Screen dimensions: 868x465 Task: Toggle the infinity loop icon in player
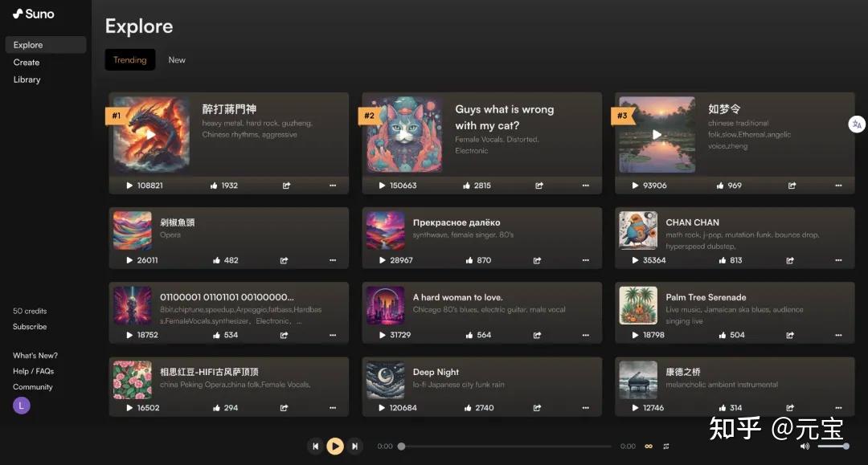649,447
